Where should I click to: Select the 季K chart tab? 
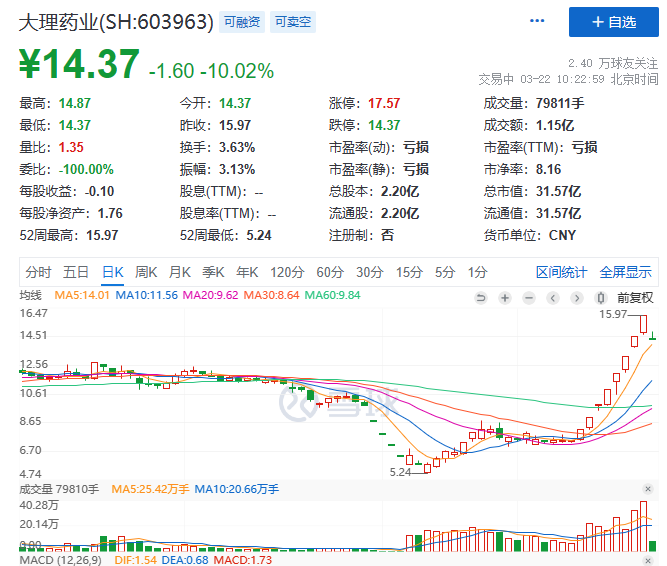[213, 272]
